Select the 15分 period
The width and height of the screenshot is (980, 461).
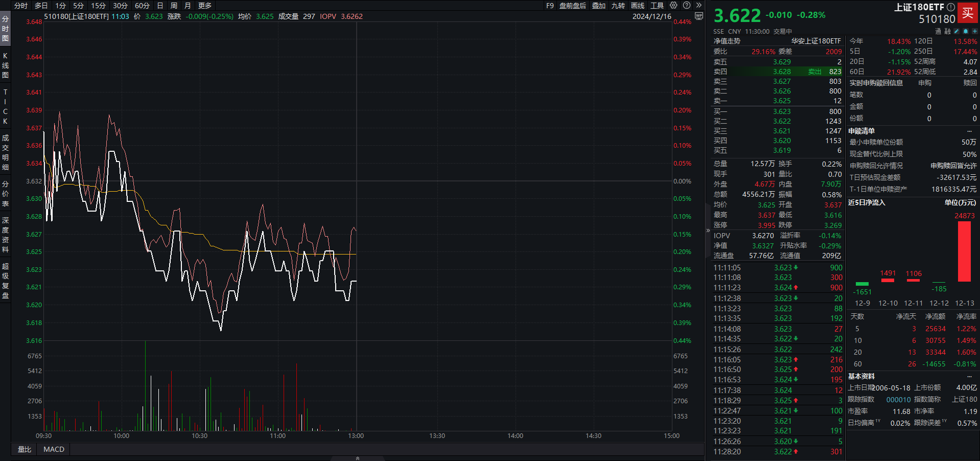coord(98,6)
